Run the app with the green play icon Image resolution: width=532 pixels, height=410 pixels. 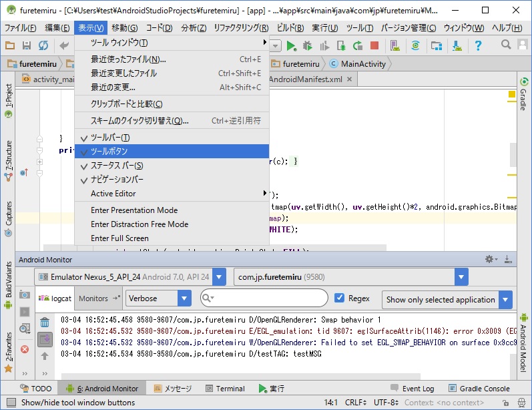[x=291, y=45]
